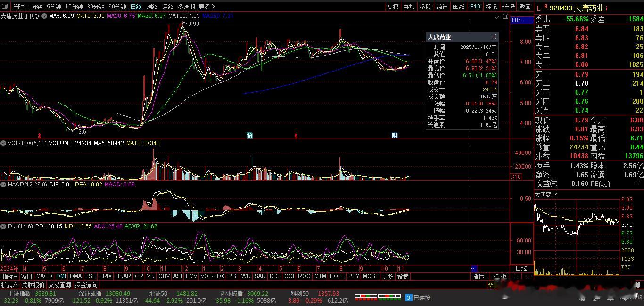
Task: Choose the BOLL indicator tab
Action: (x=337, y=276)
